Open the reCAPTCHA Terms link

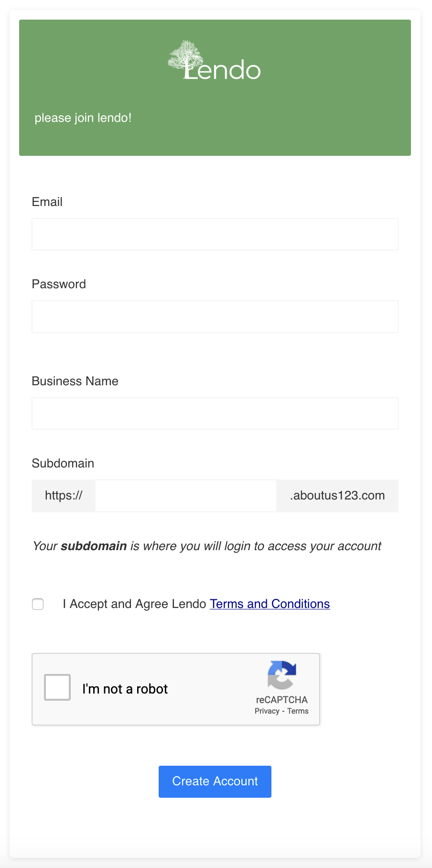click(x=298, y=711)
